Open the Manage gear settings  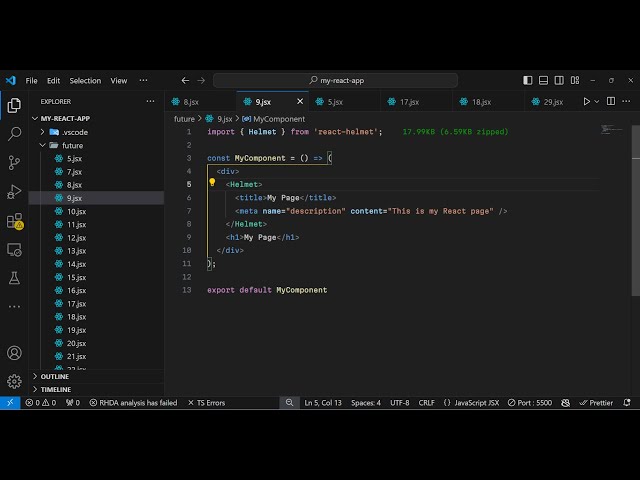click(x=14, y=381)
